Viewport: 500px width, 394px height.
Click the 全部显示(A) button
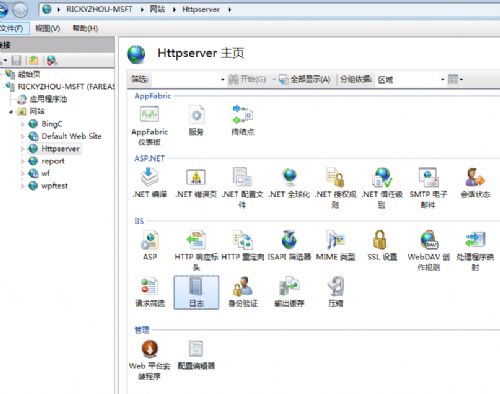tap(304, 79)
